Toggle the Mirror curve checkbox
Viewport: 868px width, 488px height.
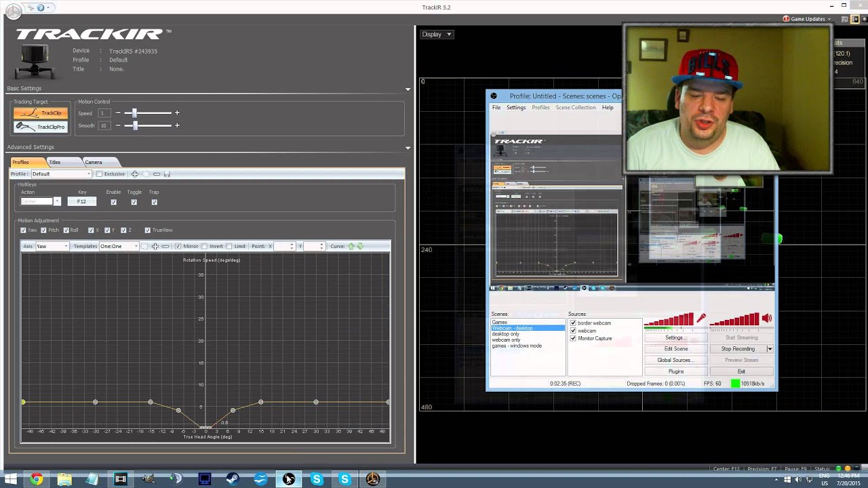point(178,246)
